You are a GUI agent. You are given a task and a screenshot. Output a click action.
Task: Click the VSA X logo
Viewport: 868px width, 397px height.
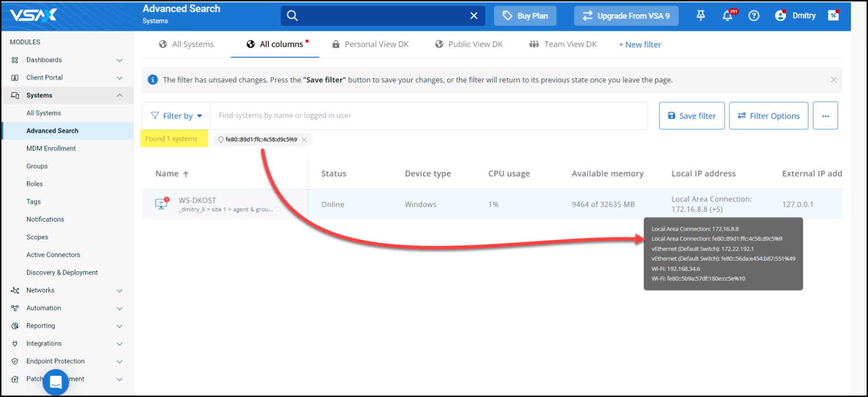34,15
